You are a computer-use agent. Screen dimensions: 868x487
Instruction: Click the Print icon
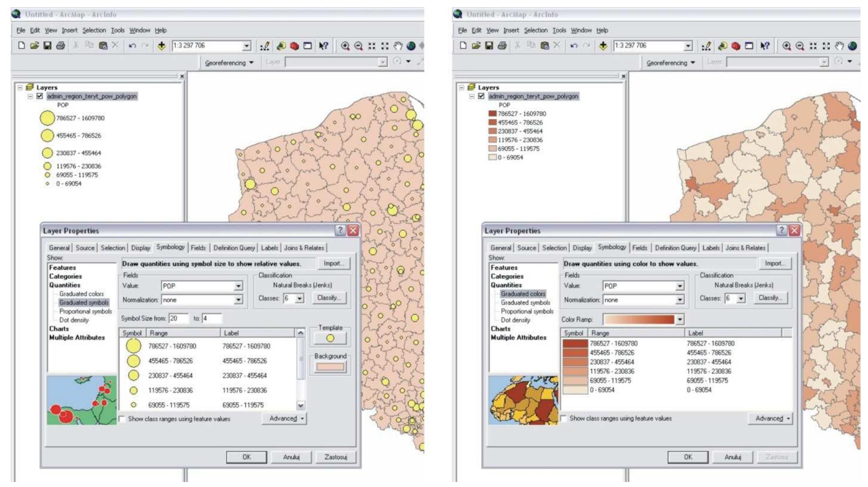pyautogui.click(x=61, y=46)
